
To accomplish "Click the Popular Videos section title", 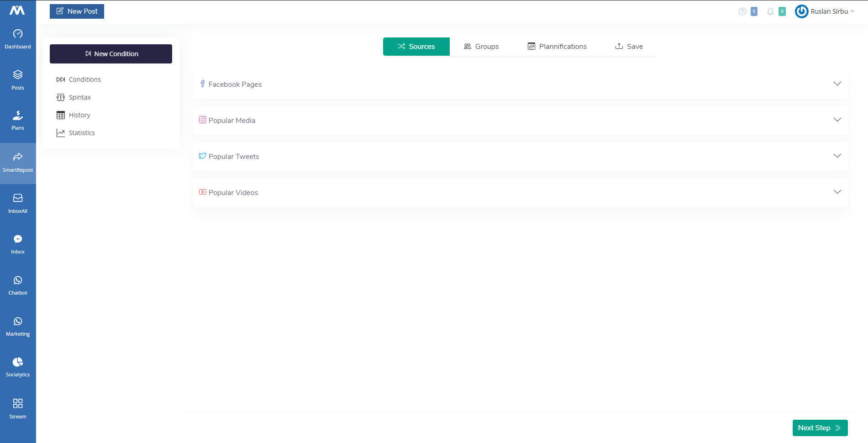I will pos(233,193).
